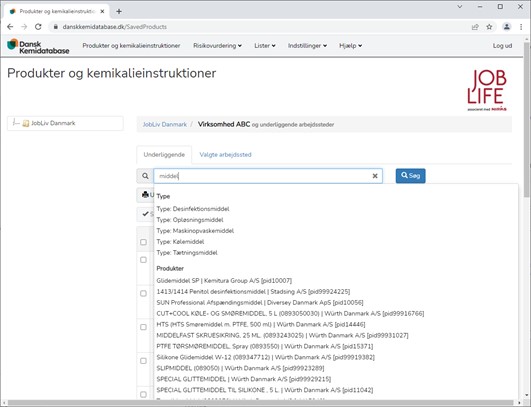This screenshot has height=407, width=531.
Task: Open the tab search chevron in title bar
Action: point(460,6)
